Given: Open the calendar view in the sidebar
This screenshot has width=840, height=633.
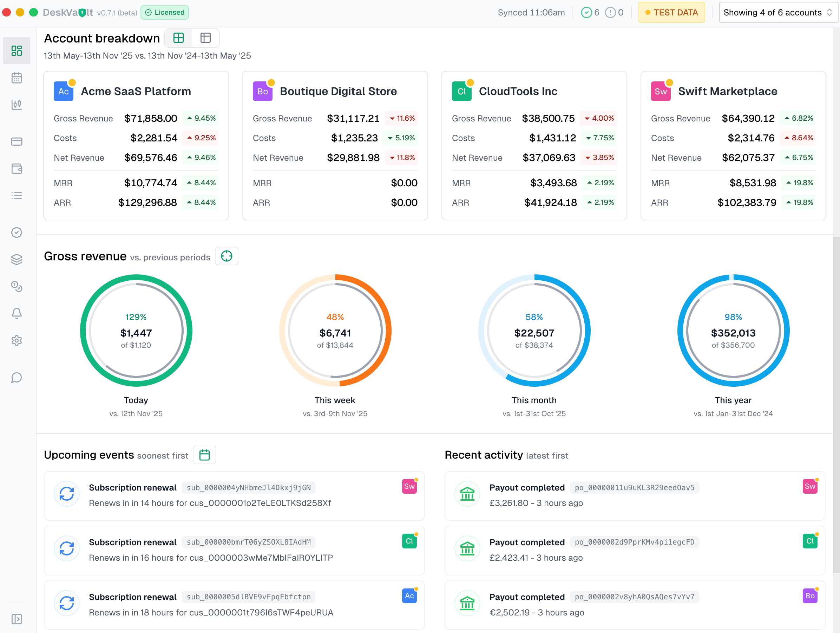Looking at the screenshot, I should (17, 78).
